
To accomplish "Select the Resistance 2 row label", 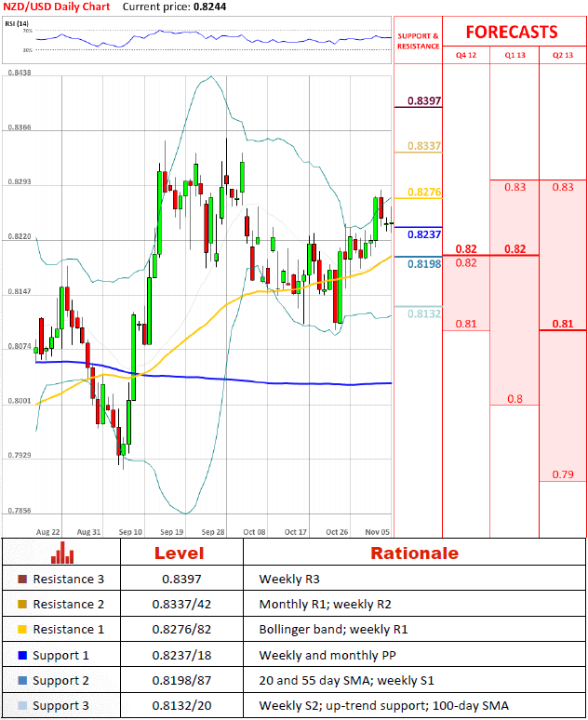I will tap(69, 604).
